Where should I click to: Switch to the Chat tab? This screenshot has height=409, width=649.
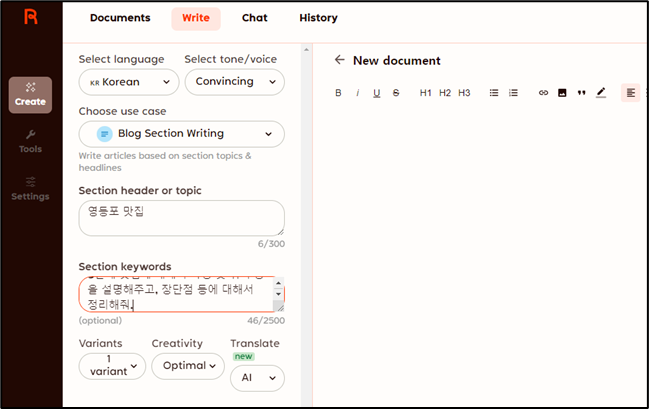click(255, 18)
